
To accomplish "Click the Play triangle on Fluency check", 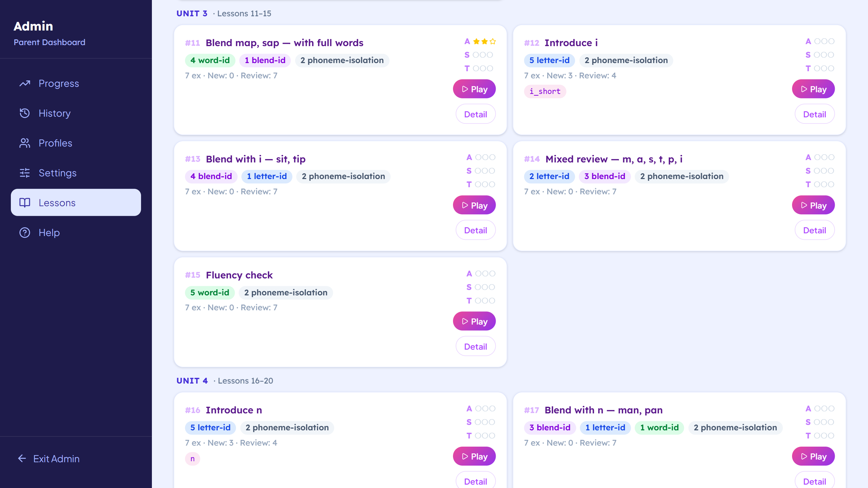I will click(x=465, y=321).
